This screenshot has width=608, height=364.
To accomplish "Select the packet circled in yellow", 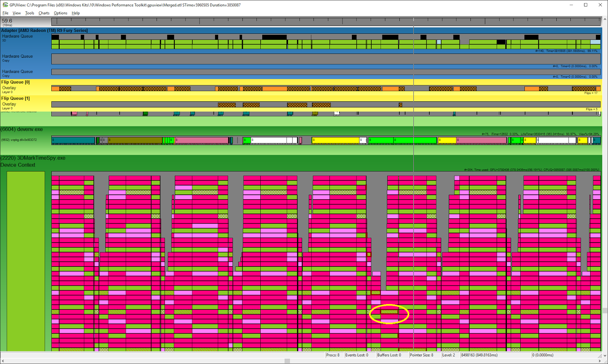I will [x=389, y=312].
